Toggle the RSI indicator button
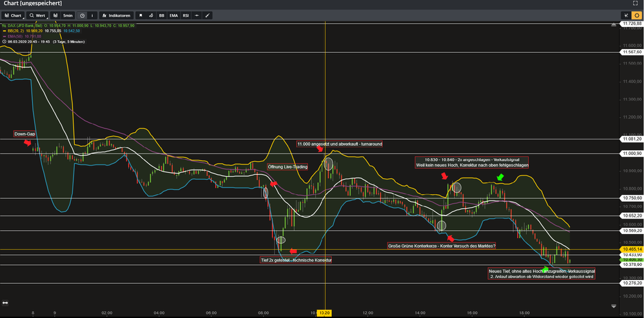Image resolution: width=644 pixels, height=318 pixels. 186,15
